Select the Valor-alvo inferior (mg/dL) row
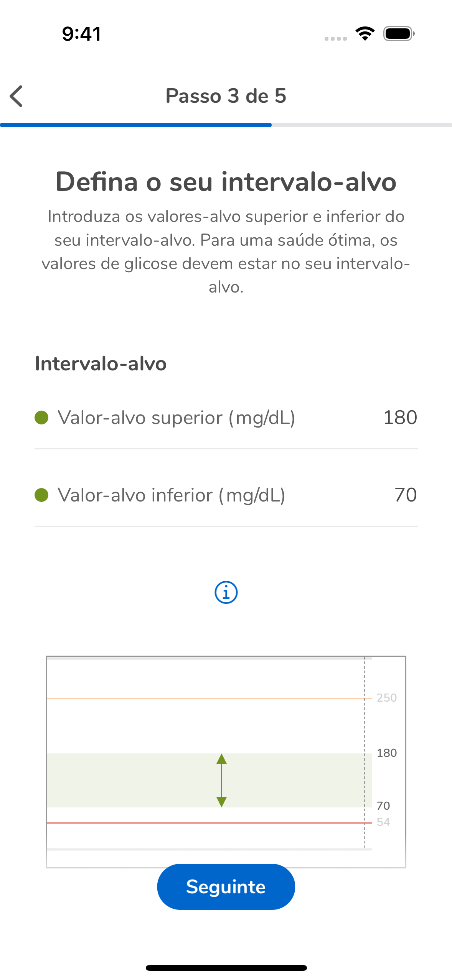The height and width of the screenshot is (980, 452). (172, 495)
